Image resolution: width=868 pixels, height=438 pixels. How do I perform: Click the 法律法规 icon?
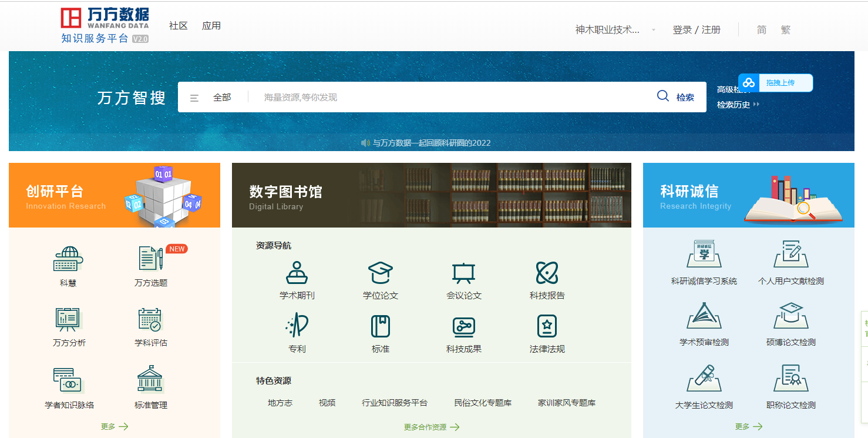tap(547, 326)
